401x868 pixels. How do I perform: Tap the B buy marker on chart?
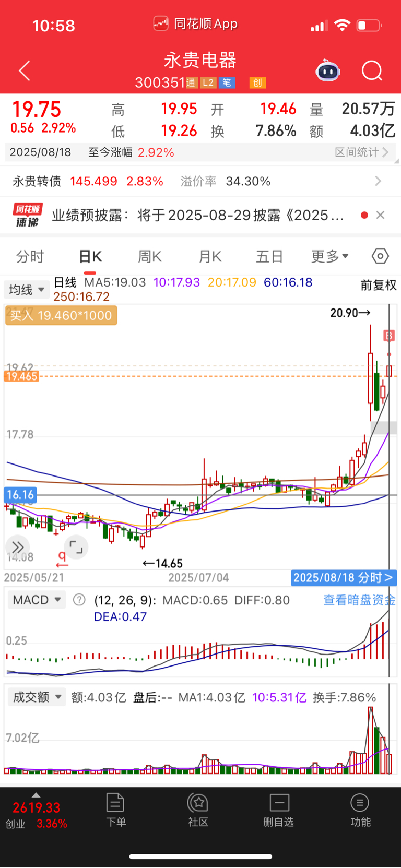click(x=388, y=336)
